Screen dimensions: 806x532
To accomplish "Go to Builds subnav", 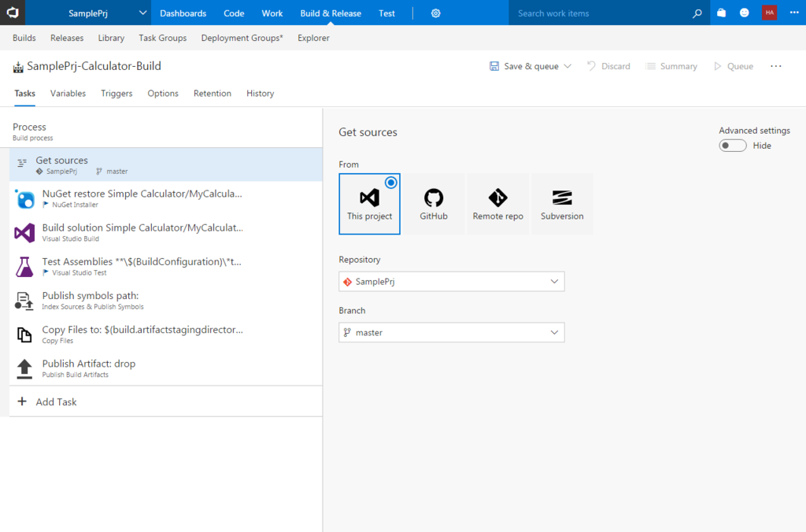I will click(x=24, y=38).
